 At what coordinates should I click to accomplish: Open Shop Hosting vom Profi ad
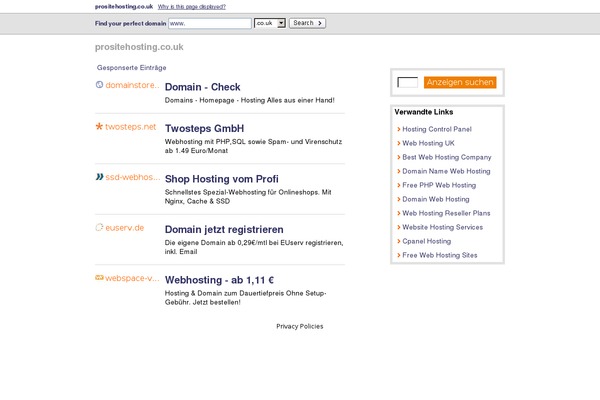pyautogui.click(x=222, y=179)
